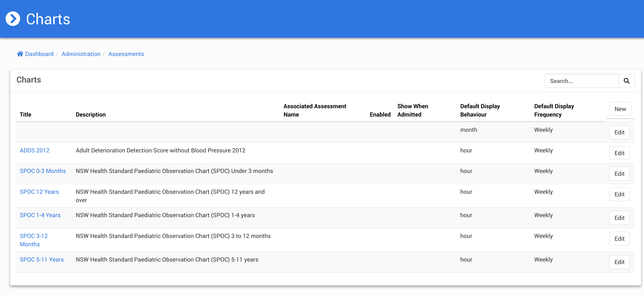Go to the Administration breadcrumb
This screenshot has width=644, height=296.
point(81,54)
